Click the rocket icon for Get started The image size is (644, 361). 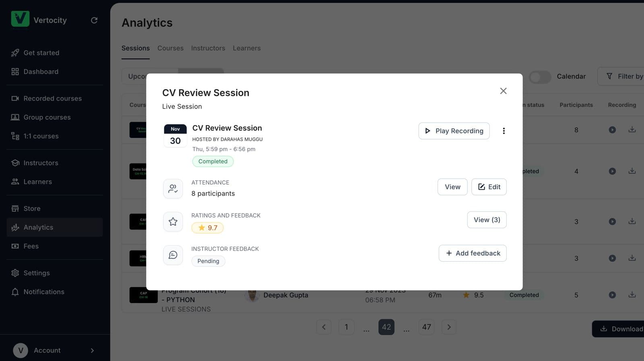(x=15, y=53)
